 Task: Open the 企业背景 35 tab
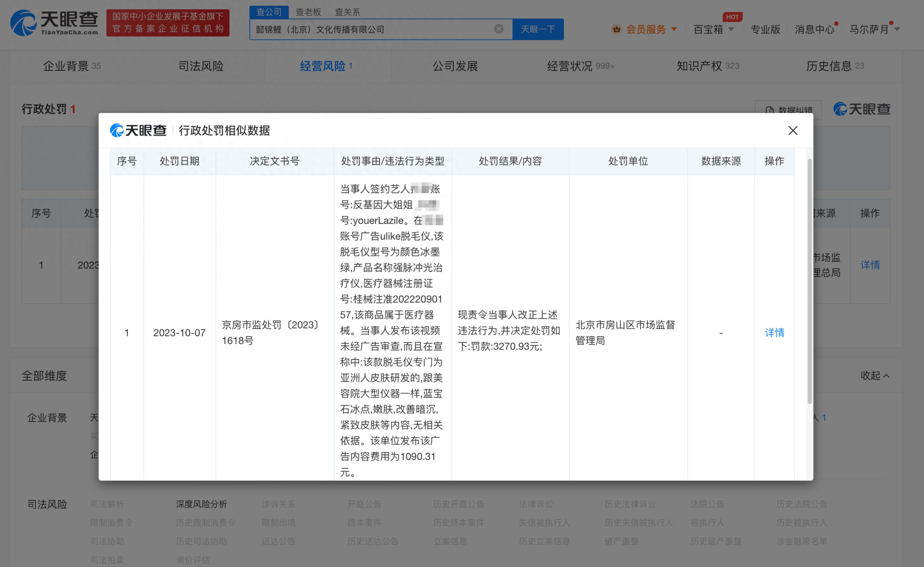pos(72,66)
